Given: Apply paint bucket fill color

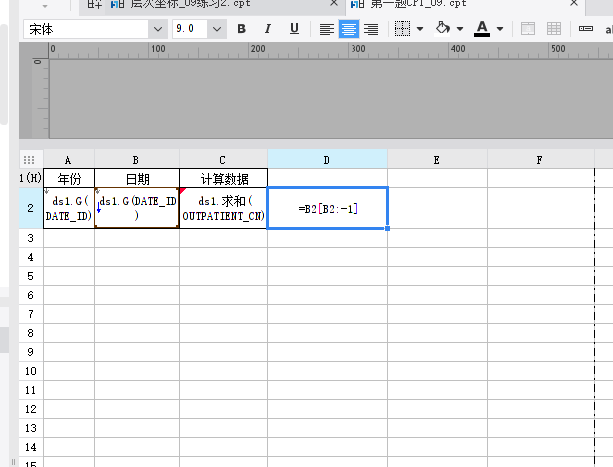Looking at the screenshot, I should click(x=443, y=28).
